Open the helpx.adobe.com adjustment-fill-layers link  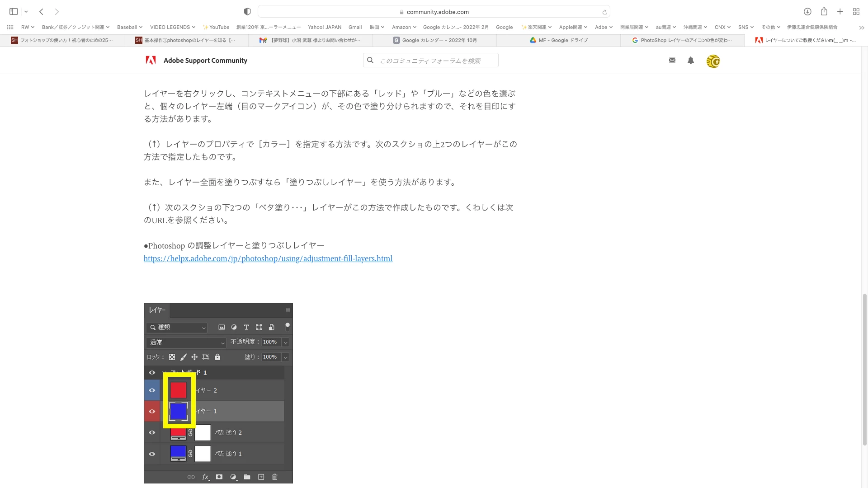click(268, 258)
